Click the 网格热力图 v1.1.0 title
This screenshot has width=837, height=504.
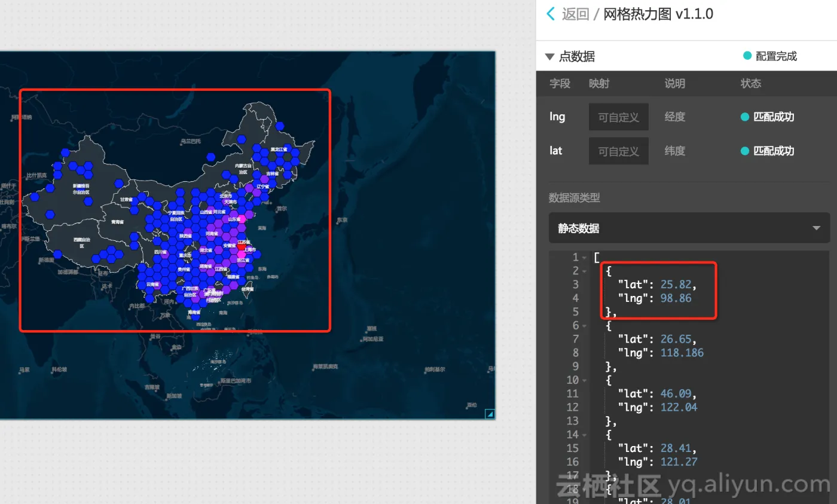click(x=658, y=14)
